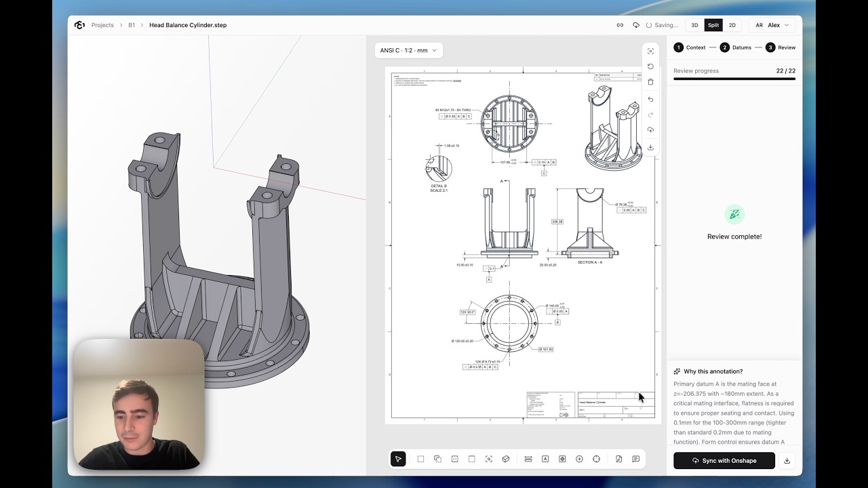The height and width of the screenshot is (488, 868).
Task: Click the 22 / 22 progress count
Action: point(786,70)
